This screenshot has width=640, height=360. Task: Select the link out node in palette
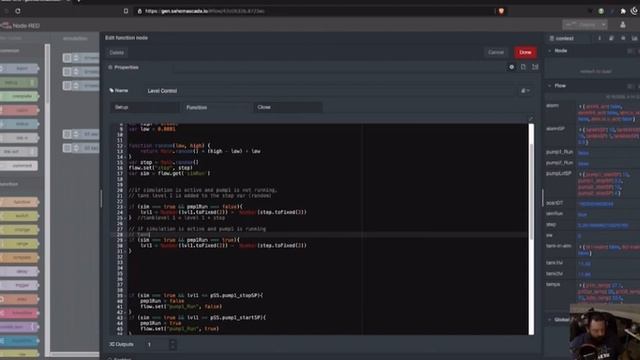click(19, 151)
